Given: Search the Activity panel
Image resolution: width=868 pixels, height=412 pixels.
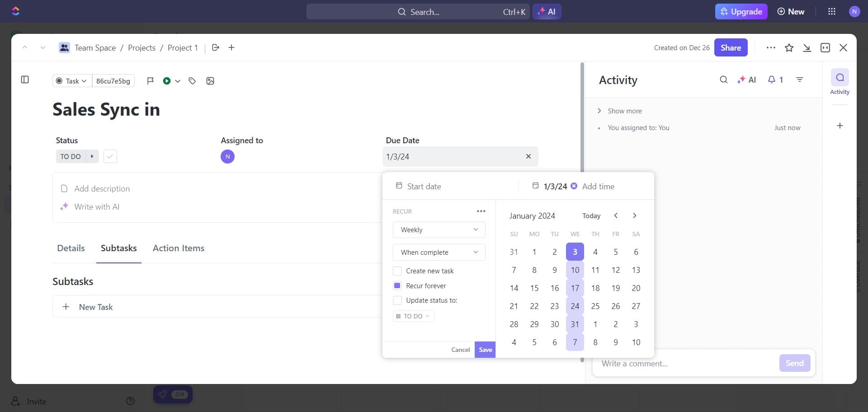Looking at the screenshot, I should [723, 80].
